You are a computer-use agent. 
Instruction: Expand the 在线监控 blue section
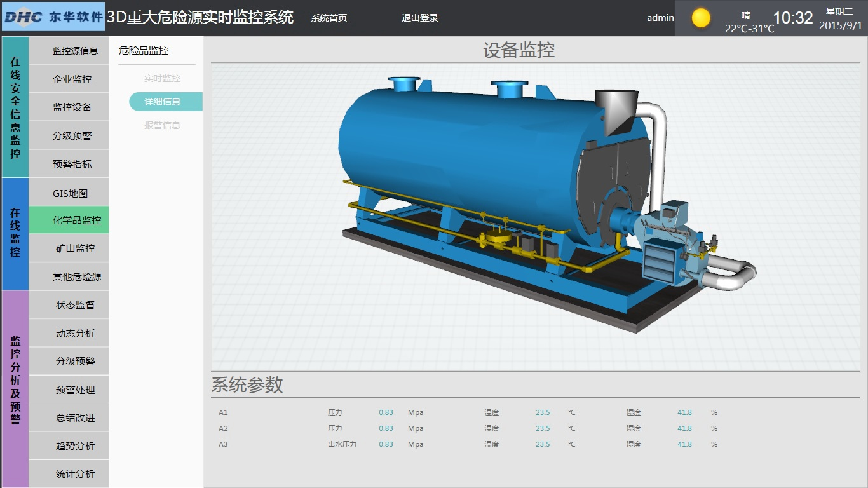tap(15, 233)
